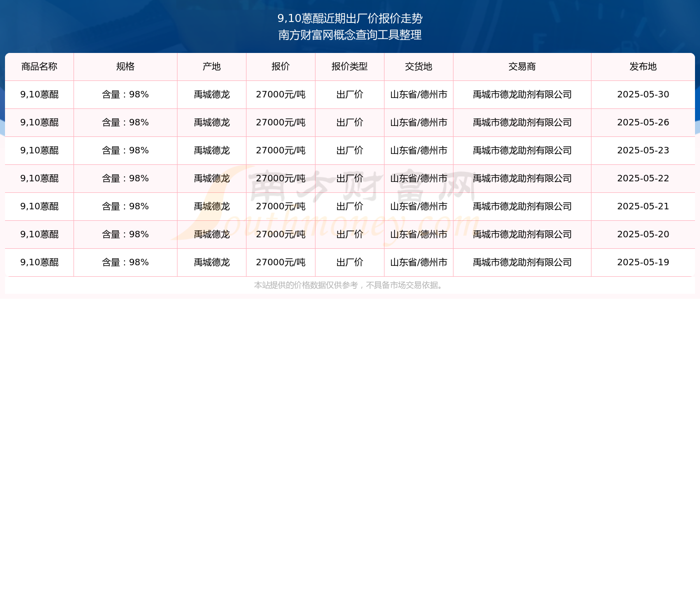Viewport: 700px width, 602px height.
Task: Click 9,10蒽醌 product name in 2025-05-30 row
Action: [39, 94]
